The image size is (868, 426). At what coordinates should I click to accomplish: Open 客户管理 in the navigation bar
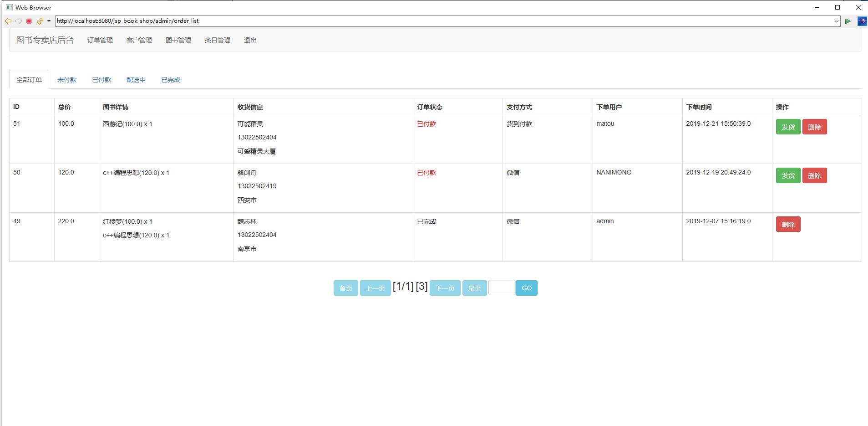pos(139,40)
